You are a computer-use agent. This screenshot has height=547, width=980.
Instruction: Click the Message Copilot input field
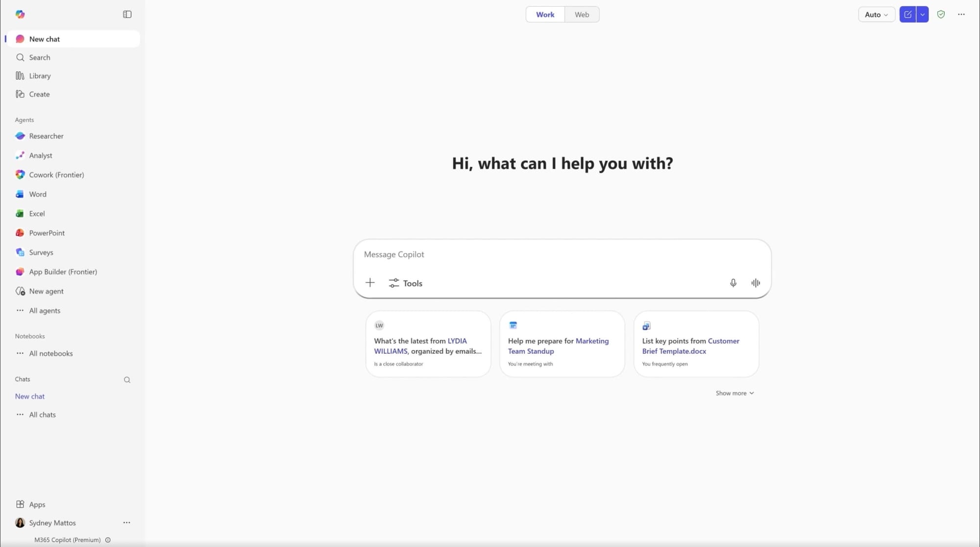tap(539, 254)
